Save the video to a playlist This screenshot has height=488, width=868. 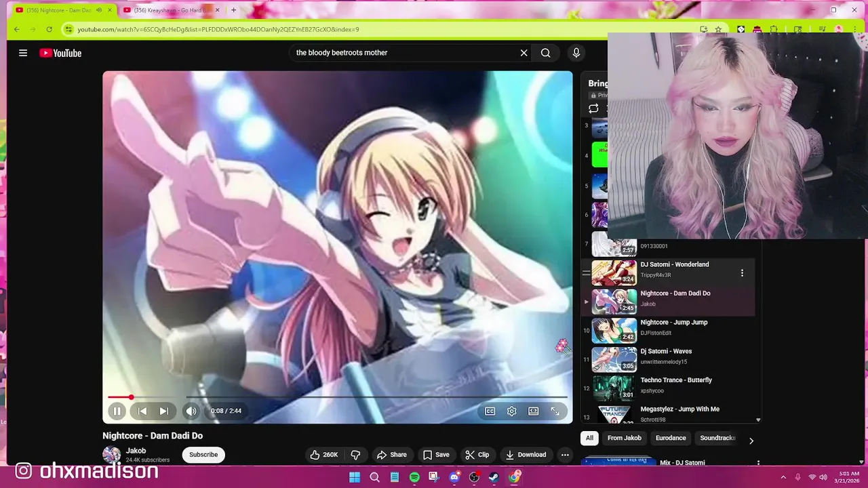436,455
